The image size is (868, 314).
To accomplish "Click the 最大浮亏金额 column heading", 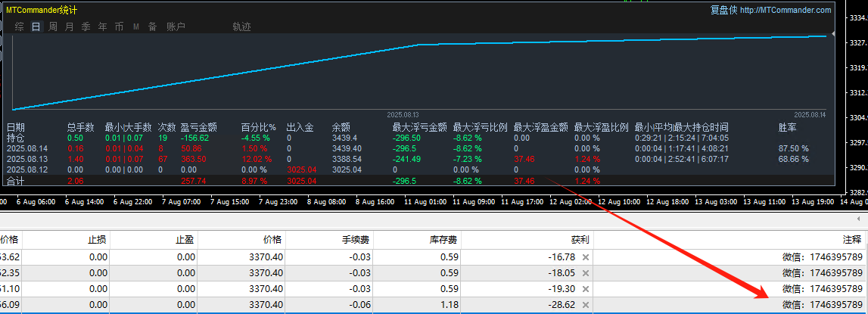I will [419, 127].
